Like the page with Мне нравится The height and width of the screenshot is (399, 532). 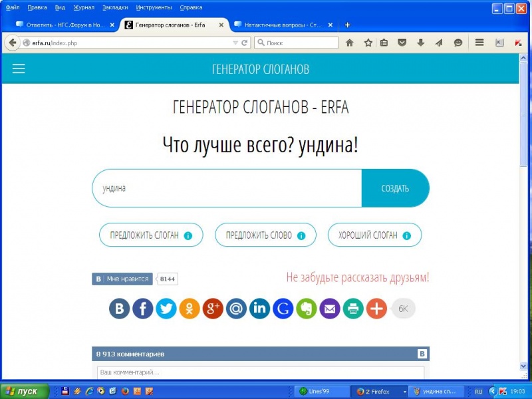coord(122,279)
